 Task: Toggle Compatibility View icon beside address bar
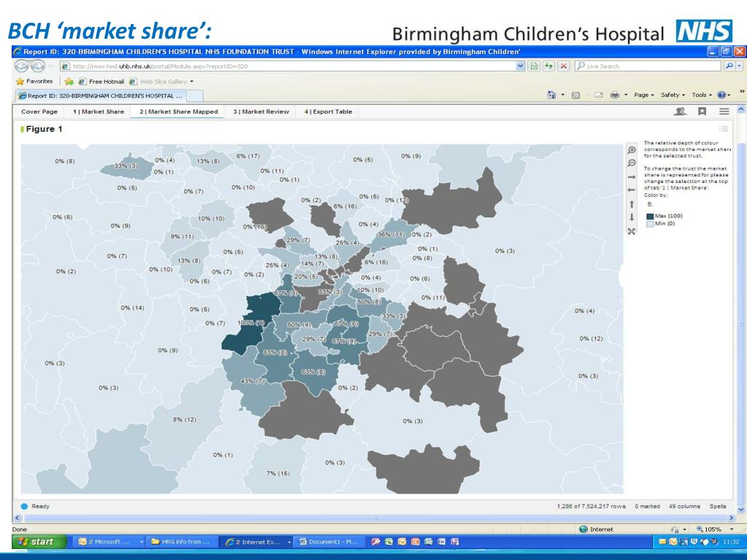click(535, 66)
